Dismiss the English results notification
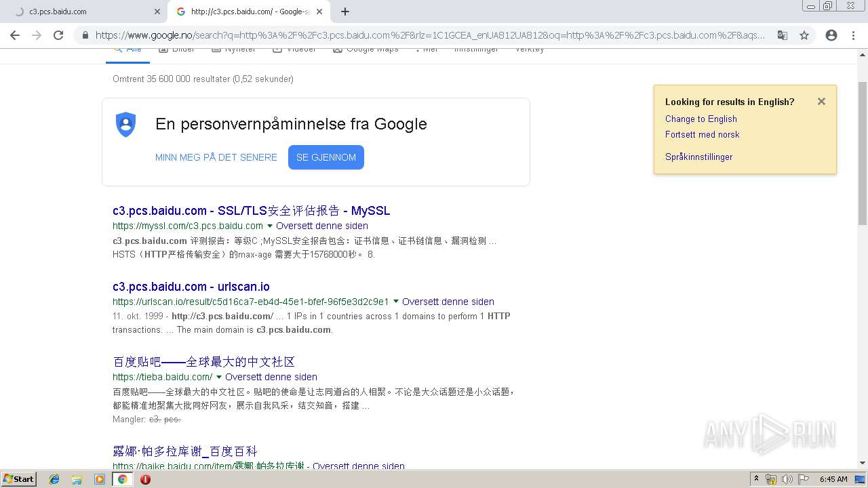The image size is (868, 488). [821, 102]
